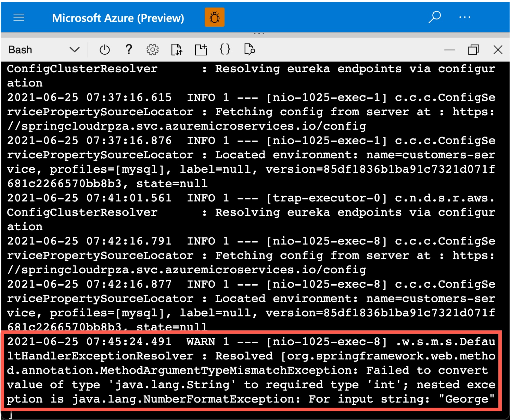Click the upload/download files icon
The width and height of the screenshot is (510, 420).
pos(177,50)
